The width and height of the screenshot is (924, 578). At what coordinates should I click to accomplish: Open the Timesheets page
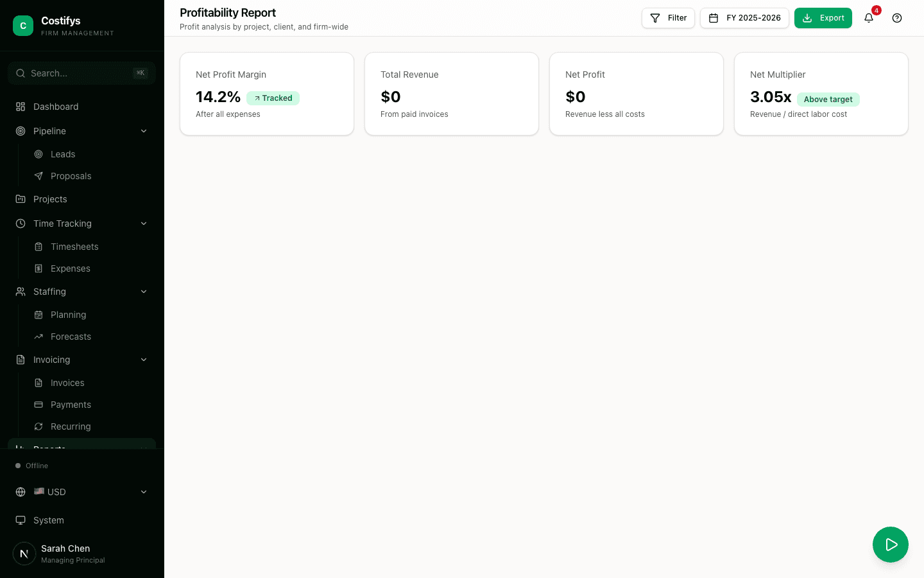tap(74, 247)
